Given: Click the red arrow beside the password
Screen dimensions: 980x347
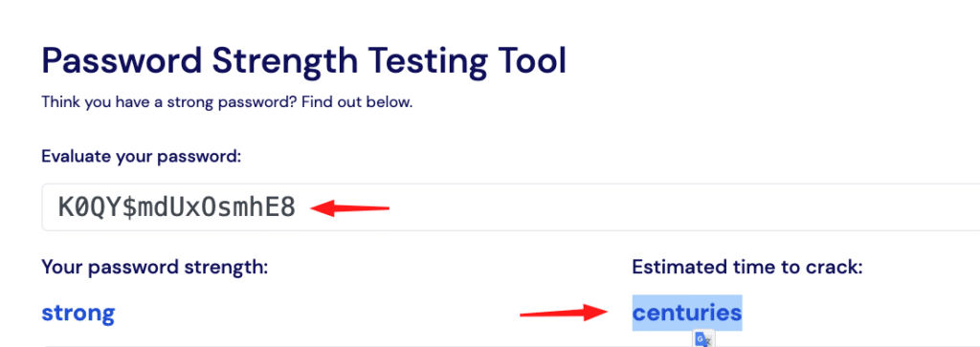Looking at the screenshot, I should (350, 207).
